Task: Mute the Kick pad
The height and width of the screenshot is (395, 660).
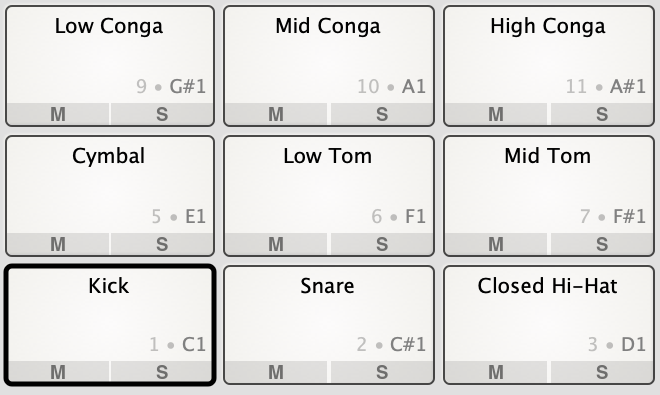Action: tap(58, 372)
